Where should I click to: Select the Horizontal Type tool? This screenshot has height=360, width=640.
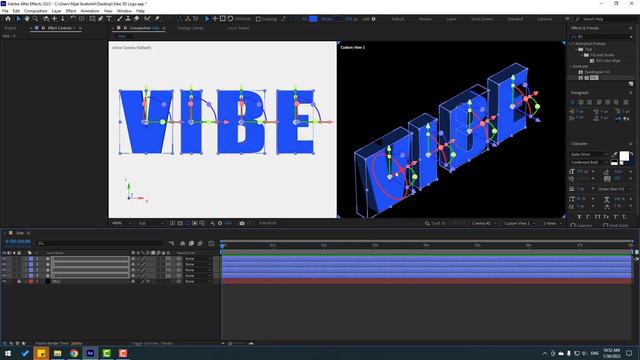pos(109,19)
